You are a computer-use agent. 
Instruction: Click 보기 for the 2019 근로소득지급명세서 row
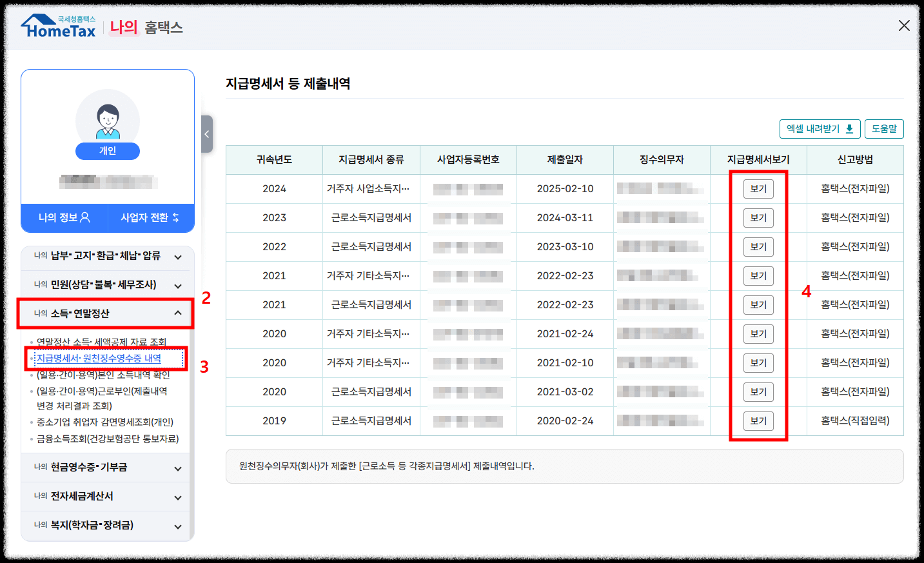(758, 420)
